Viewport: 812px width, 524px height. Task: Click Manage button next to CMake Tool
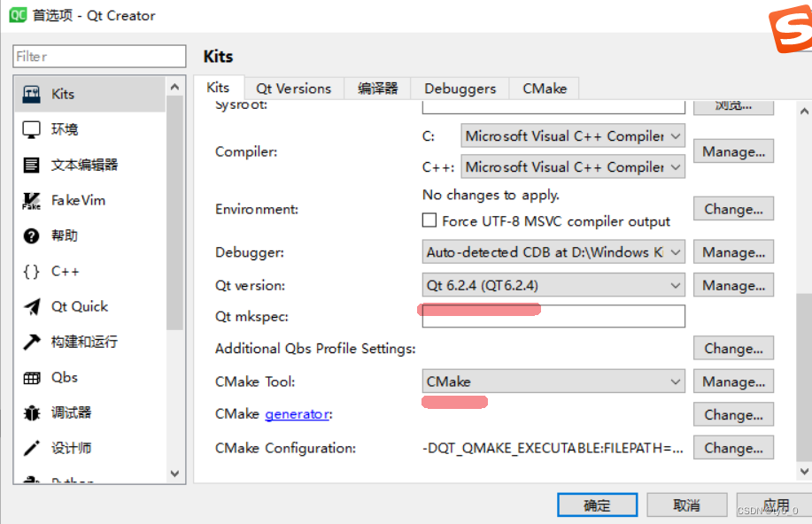tap(733, 381)
